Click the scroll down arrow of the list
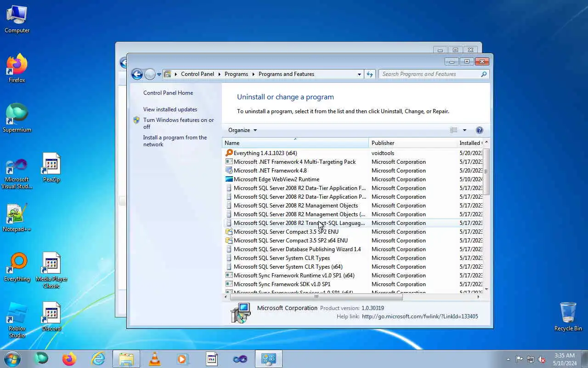This screenshot has width=588, height=368. point(486,289)
